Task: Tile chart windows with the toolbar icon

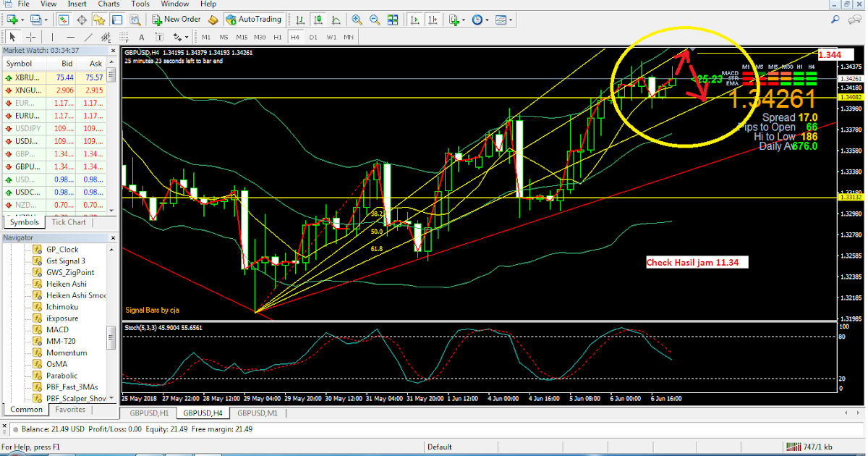Action: (393, 20)
